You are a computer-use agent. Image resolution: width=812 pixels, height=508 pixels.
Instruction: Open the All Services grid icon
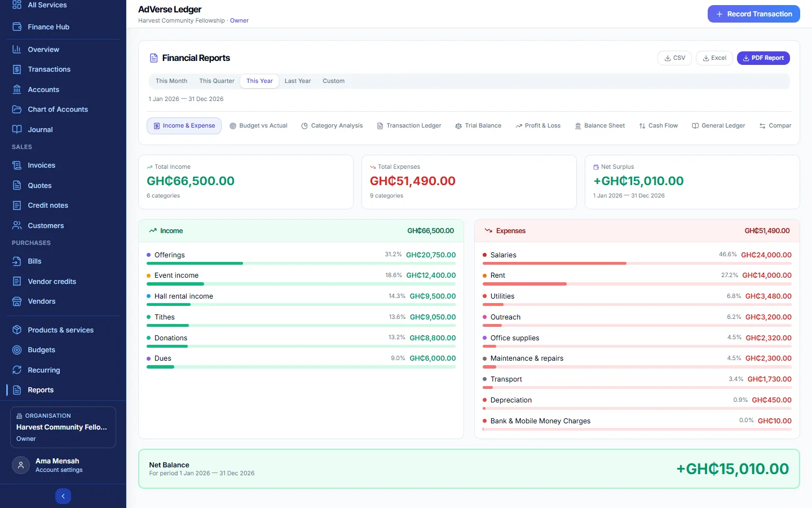click(x=17, y=5)
